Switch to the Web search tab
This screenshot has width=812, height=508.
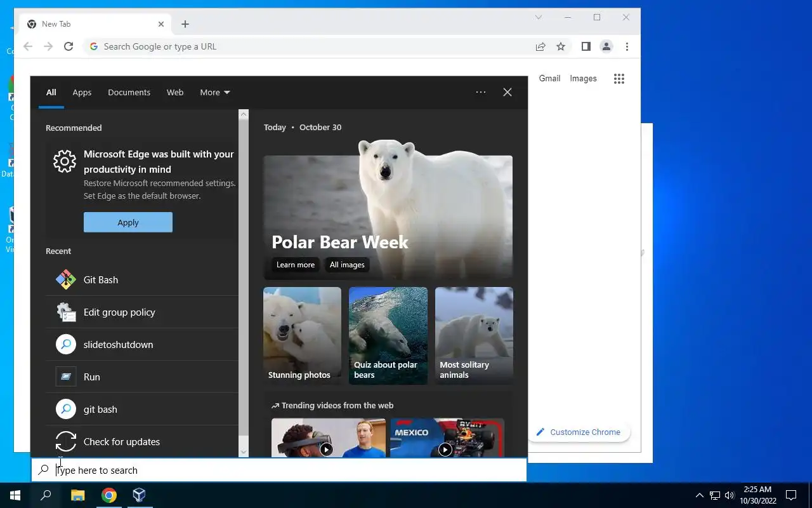tap(175, 92)
